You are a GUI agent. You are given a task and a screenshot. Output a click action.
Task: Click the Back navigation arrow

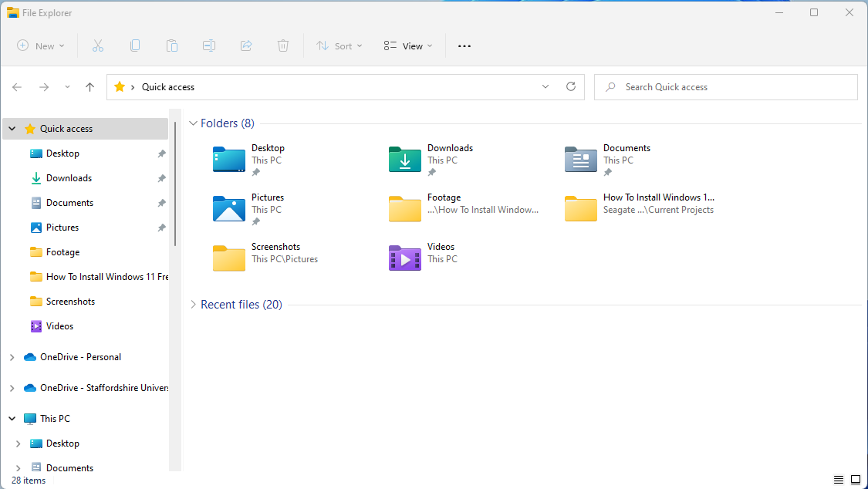(x=17, y=86)
